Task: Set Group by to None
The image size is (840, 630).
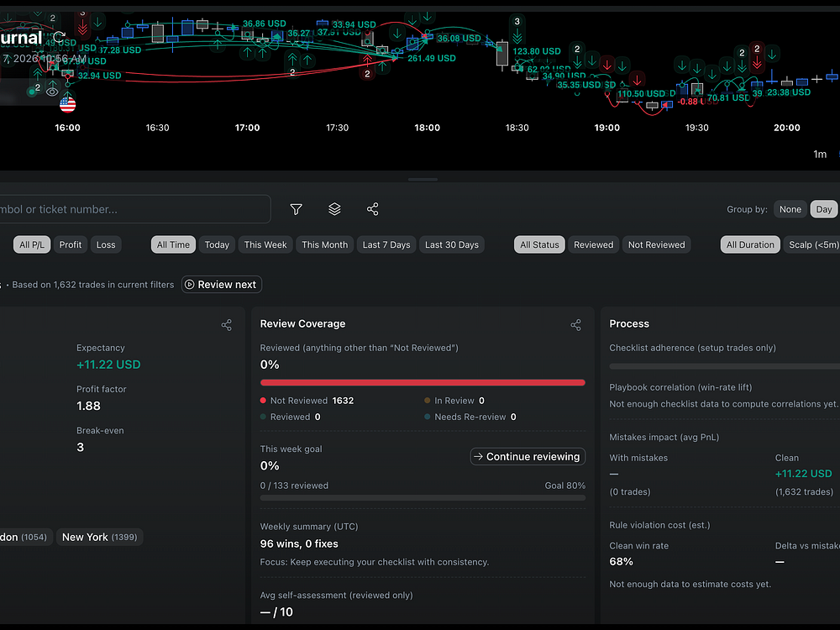Action: point(790,209)
